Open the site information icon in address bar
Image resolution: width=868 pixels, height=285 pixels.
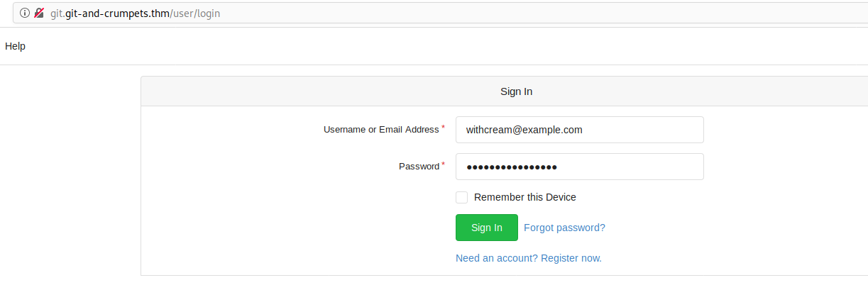(x=25, y=13)
